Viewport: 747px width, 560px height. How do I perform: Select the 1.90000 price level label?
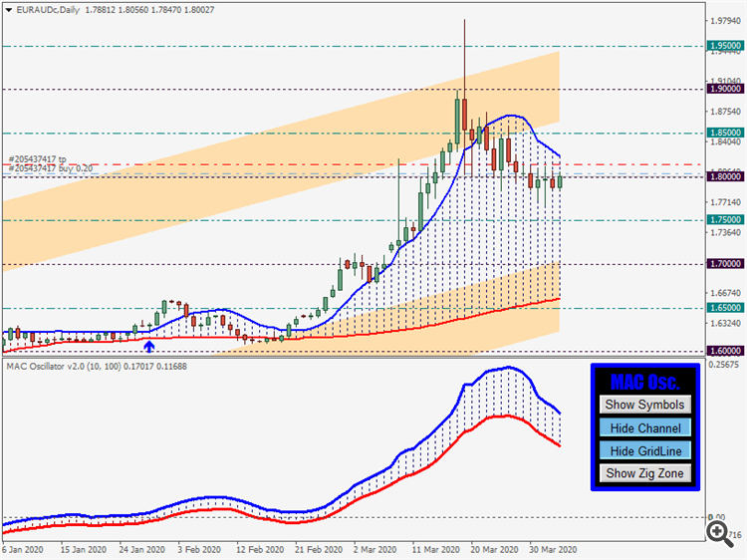pyautogui.click(x=725, y=89)
